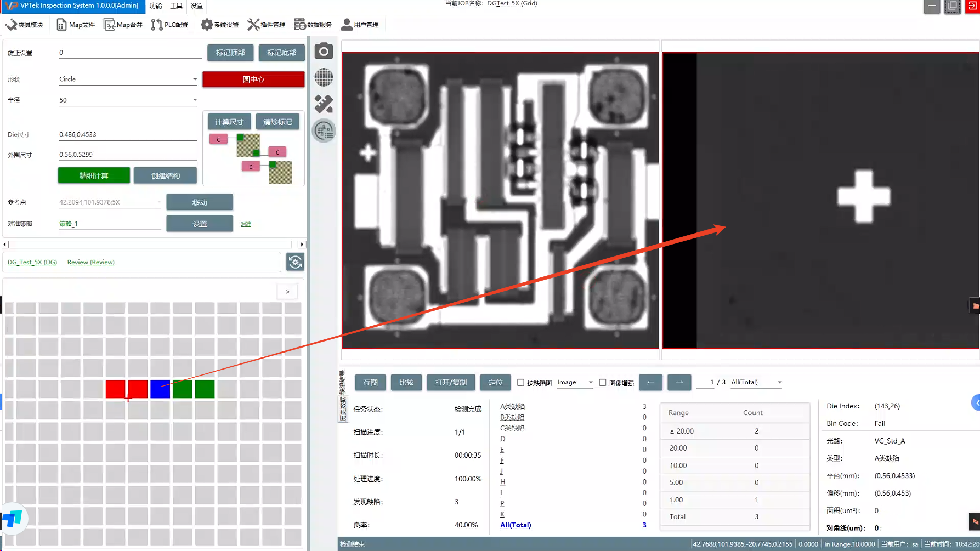Expand the All(Total) filter dropdown
The width and height of the screenshot is (980, 551).
(x=779, y=383)
